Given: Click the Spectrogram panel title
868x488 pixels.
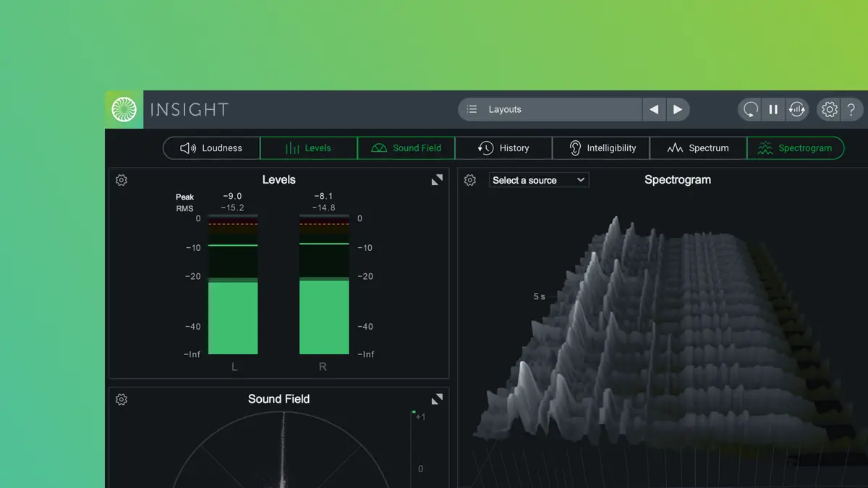Looking at the screenshot, I should tap(678, 180).
